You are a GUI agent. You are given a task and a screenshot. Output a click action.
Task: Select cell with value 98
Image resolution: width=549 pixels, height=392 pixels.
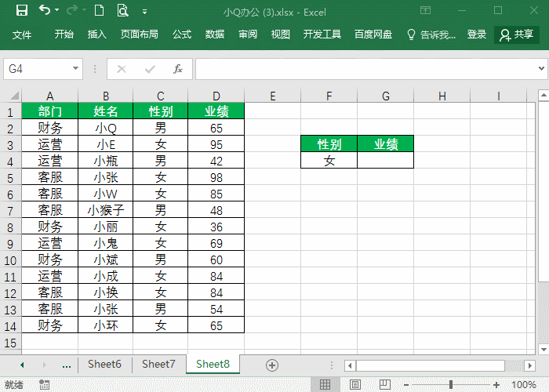point(216,177)
